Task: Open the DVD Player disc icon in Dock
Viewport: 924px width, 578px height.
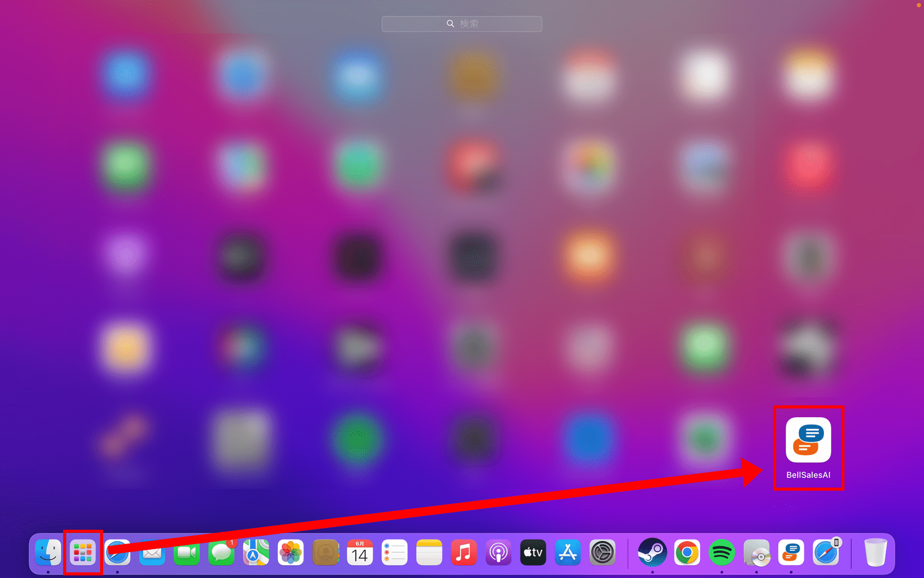Action: 756,553
